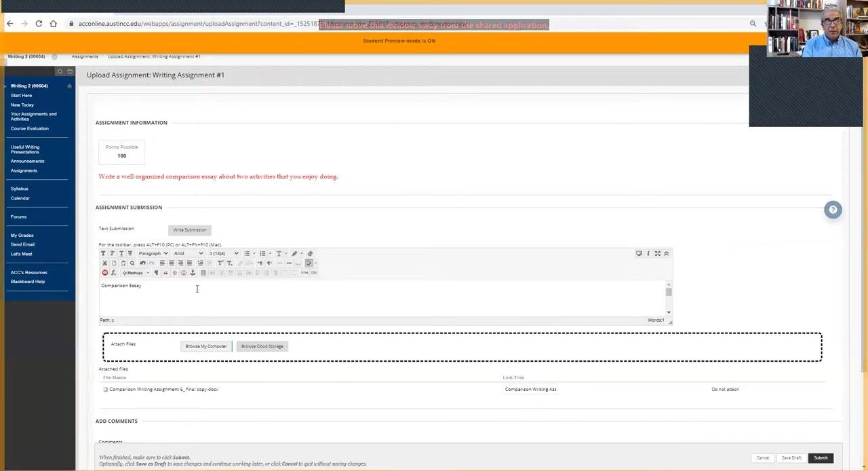
Task: Open Blackboard Help in course menu
Action: click(28, 282)
